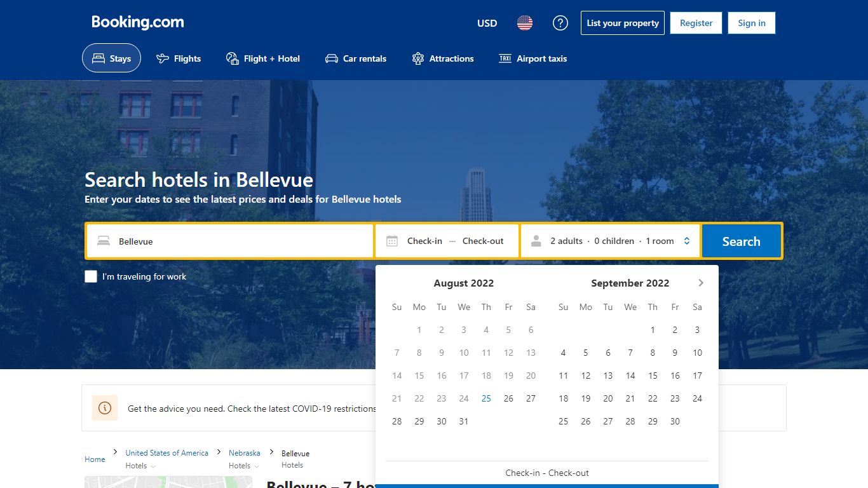This screenshot has height=488, width=868.
Task: Click the calendar icon in date field
Action: (x=392, y=241)
